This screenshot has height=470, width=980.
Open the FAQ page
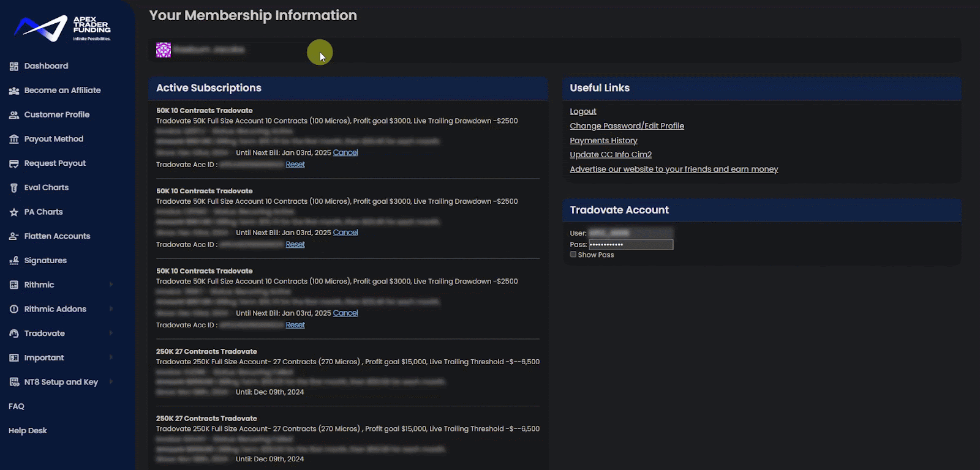click(x=17, y=406)
